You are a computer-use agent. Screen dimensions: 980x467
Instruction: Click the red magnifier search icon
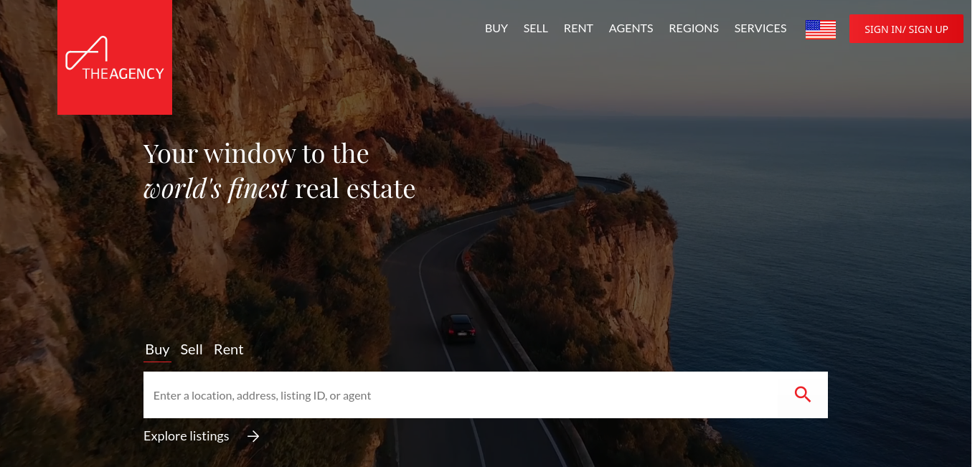(x=803, y=395)
